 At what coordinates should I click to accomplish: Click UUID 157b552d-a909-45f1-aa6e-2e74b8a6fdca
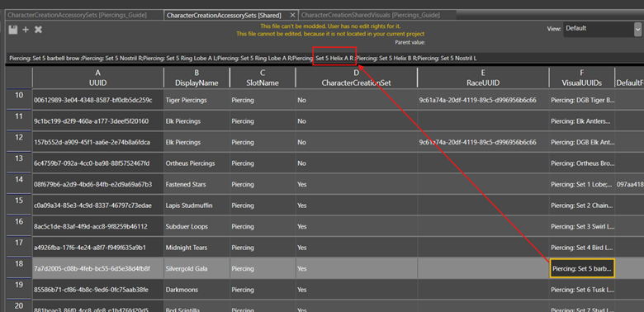[x=97, y=142]
